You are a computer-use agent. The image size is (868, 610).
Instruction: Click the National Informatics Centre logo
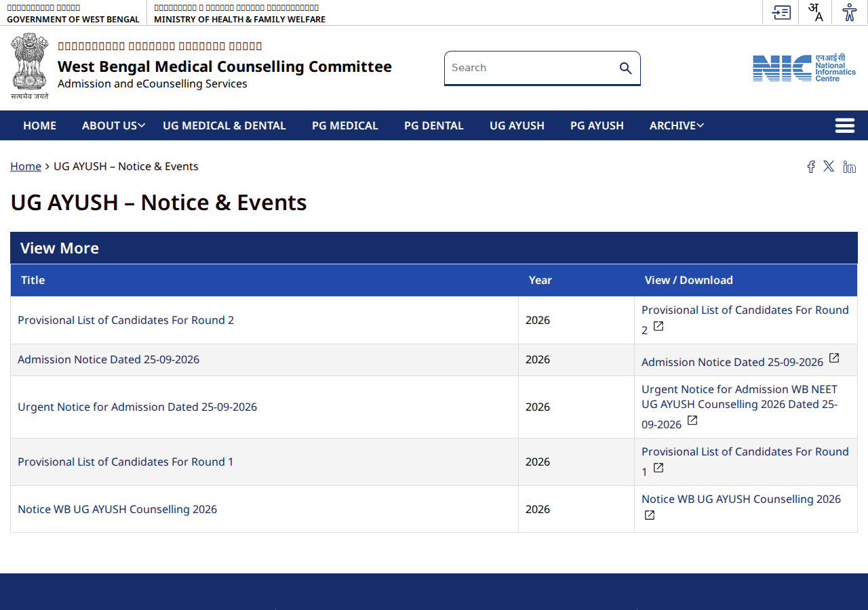pyautogui.click(x=804, y=68)
